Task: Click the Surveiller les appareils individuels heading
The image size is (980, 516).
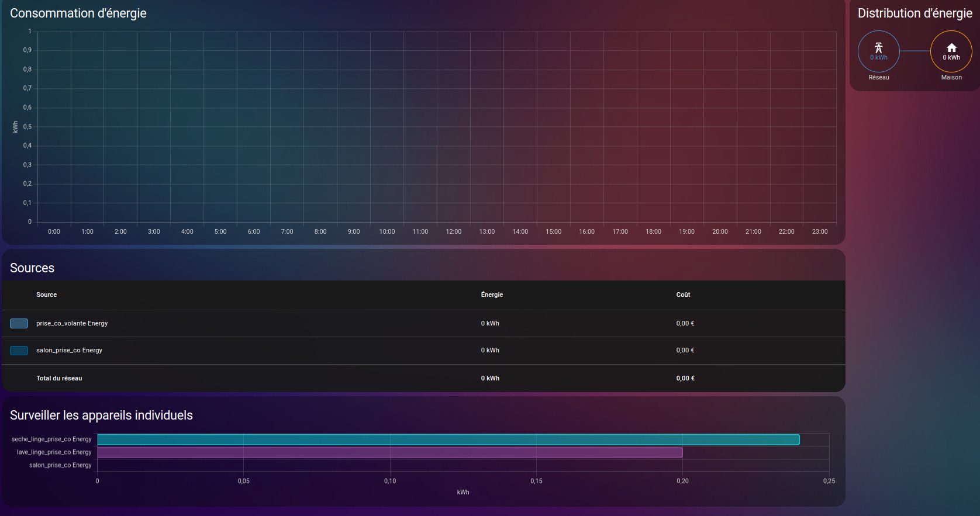Action: [101, 415]
